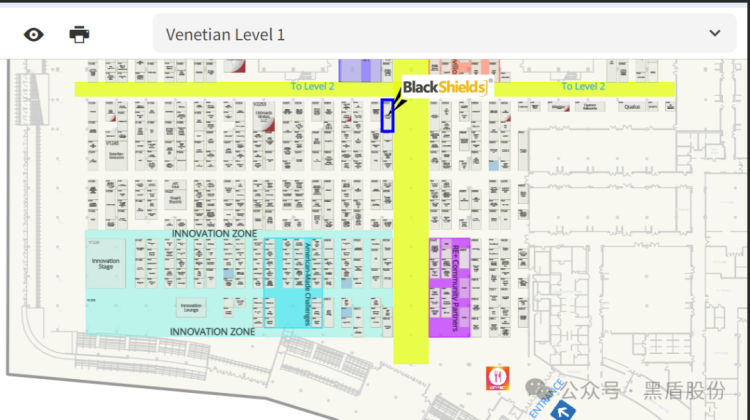Select the blue-purple booth at top edge
Viewport: 750px width, 420px height.
coord(355,70)
